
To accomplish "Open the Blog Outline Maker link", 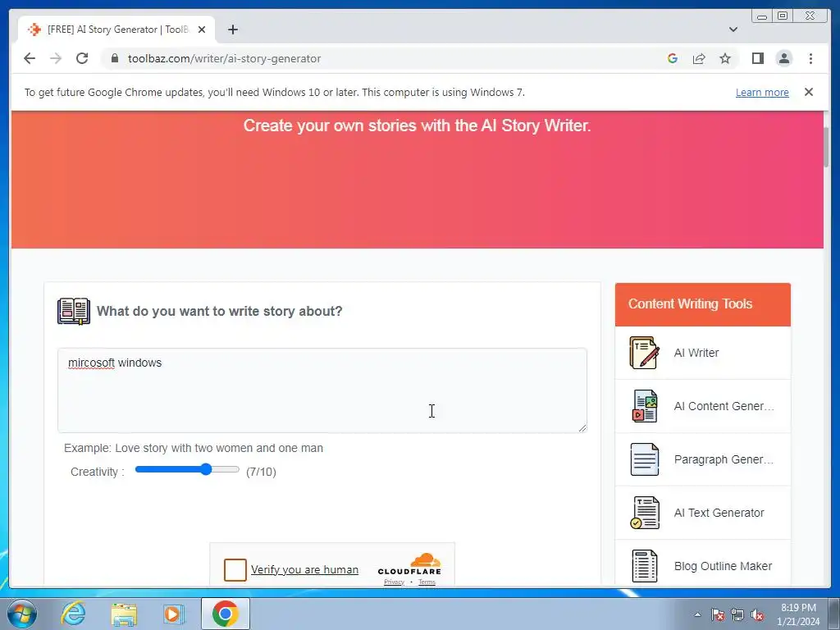I will pyautogui.click(x=723, y=566).
